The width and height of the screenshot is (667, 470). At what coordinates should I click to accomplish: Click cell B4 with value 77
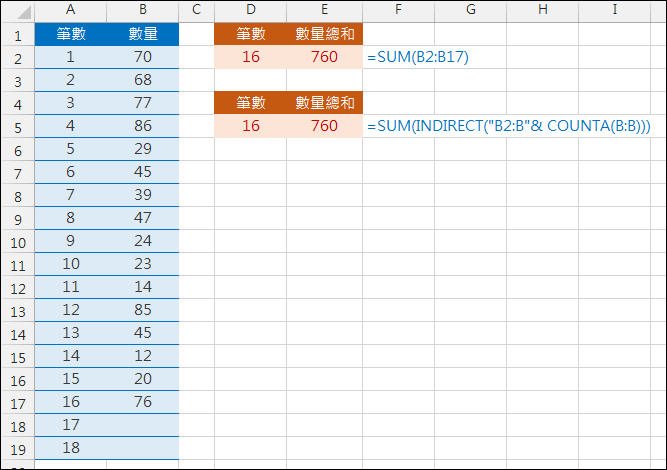143,103
